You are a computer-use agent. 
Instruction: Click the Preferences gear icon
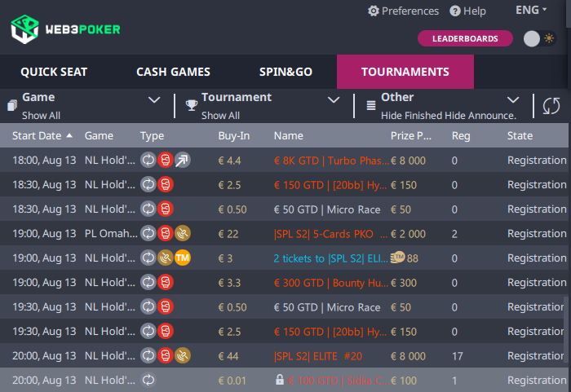374,11
